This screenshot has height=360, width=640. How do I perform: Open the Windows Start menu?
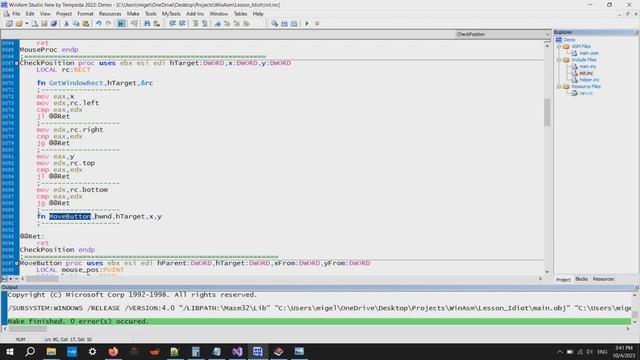[x=9, y=351]
